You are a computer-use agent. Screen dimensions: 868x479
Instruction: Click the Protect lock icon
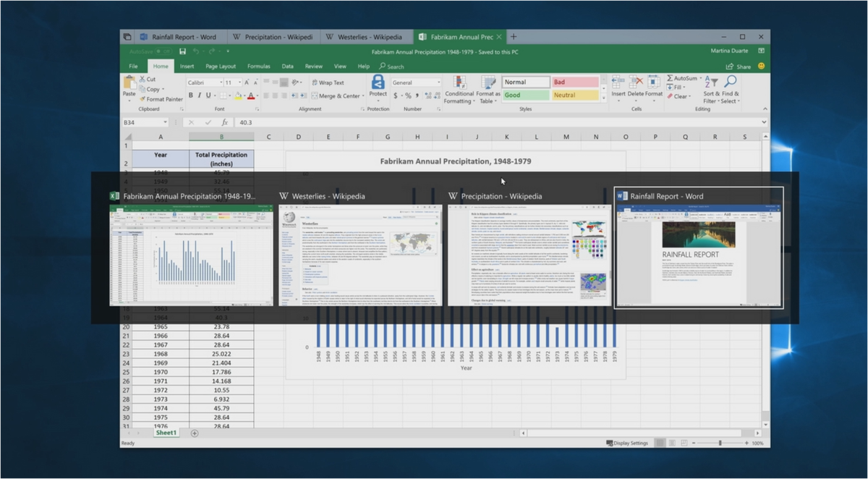[378, 82]
